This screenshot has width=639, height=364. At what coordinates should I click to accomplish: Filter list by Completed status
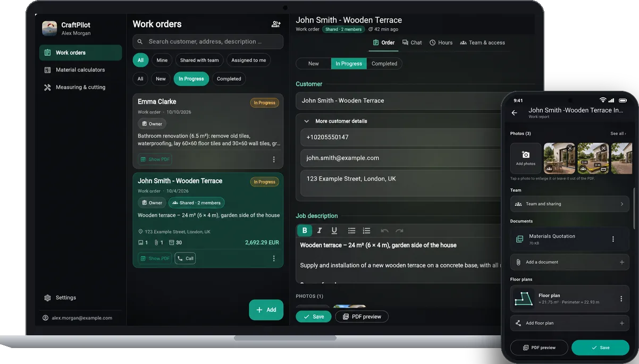(x=229, y=79)
